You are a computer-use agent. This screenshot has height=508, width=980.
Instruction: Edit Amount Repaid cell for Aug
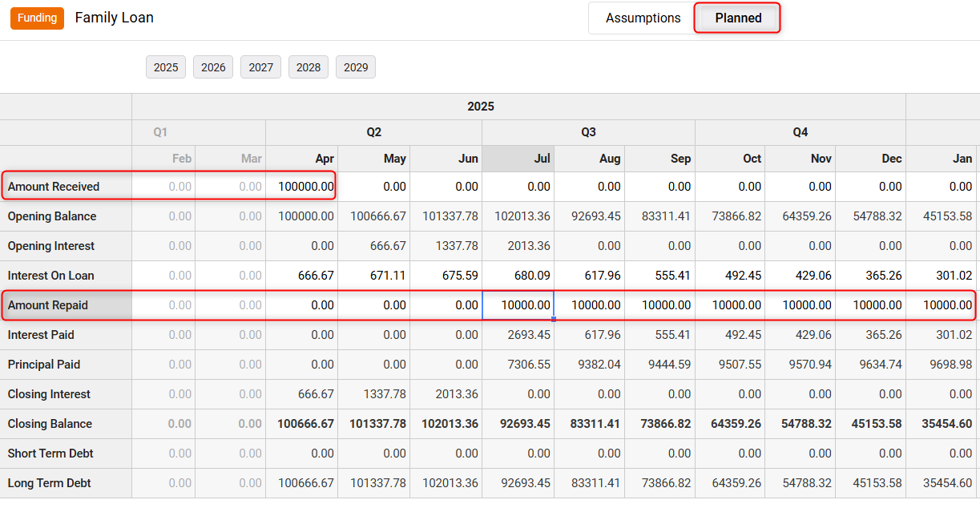tap(589, 305)
